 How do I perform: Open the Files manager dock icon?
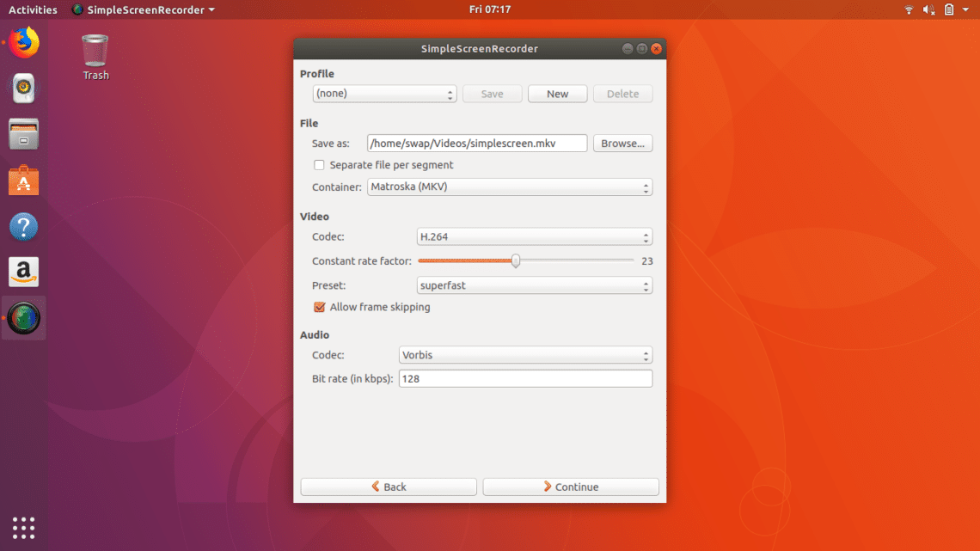[x=24, y=134]
